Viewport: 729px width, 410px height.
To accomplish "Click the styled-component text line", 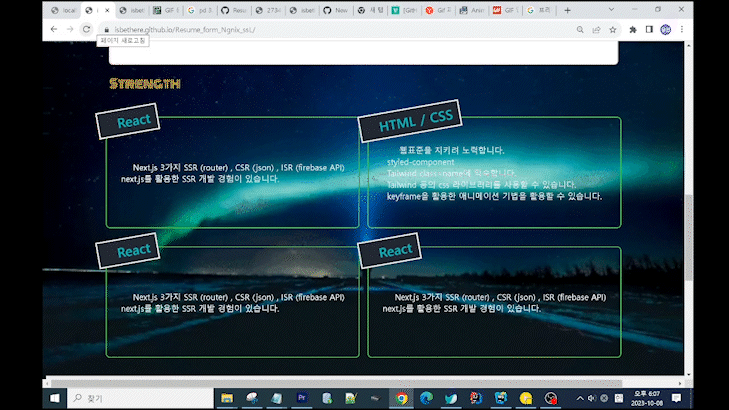I will pyautogui.click(x=420, y=162).
